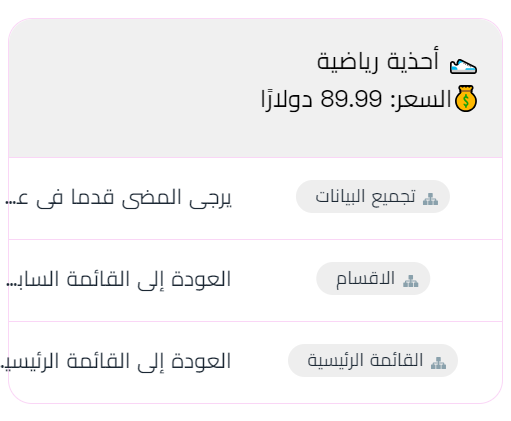Click the gray product header card background
This screenshot has height=421, width=511.
click(255, 88)
